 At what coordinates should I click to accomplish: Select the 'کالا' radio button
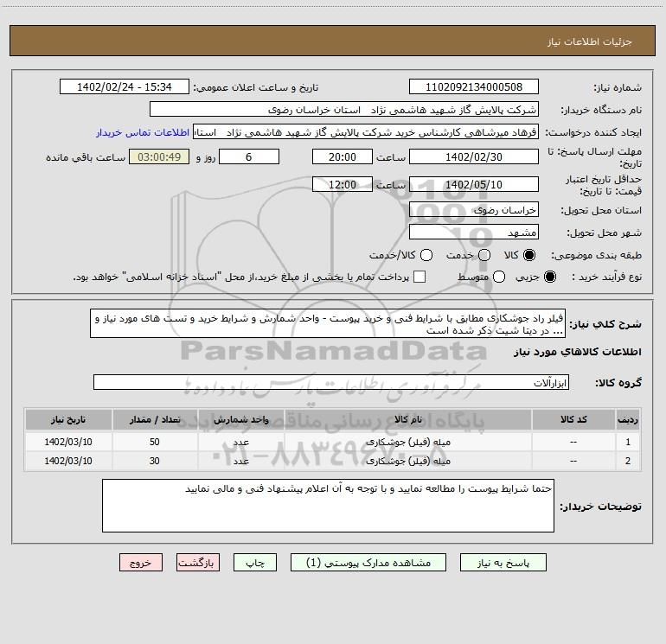[529, 256]
